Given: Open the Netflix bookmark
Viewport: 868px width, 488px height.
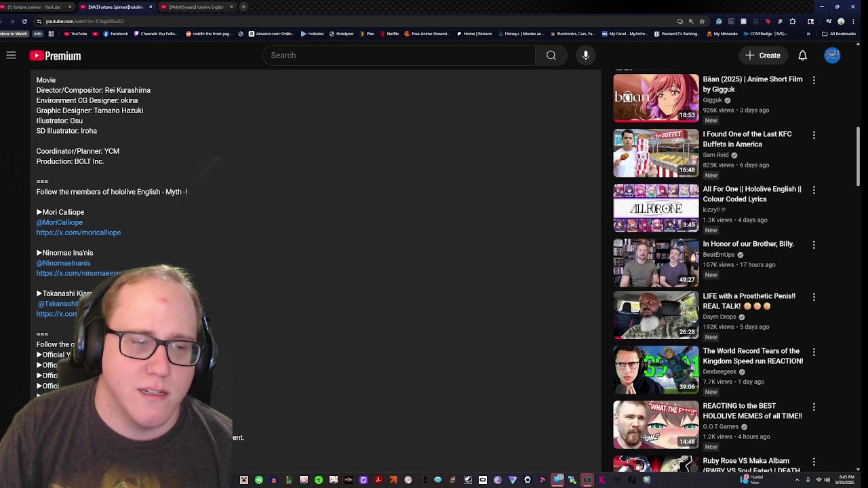Looking at the screenshot, I should click(x=389, y=34).
